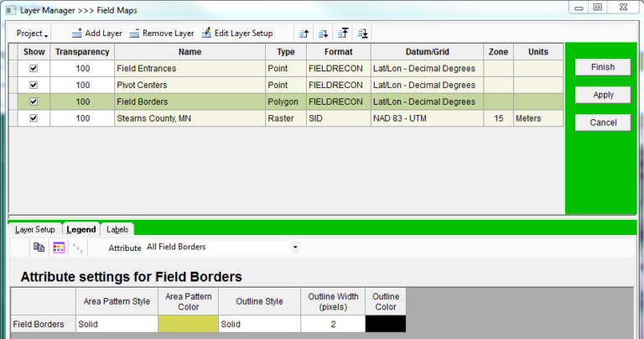Viewport: 644px width, 339px height.
Task: Click the NAD 83 - UTM cell
Action: point(427,118)
